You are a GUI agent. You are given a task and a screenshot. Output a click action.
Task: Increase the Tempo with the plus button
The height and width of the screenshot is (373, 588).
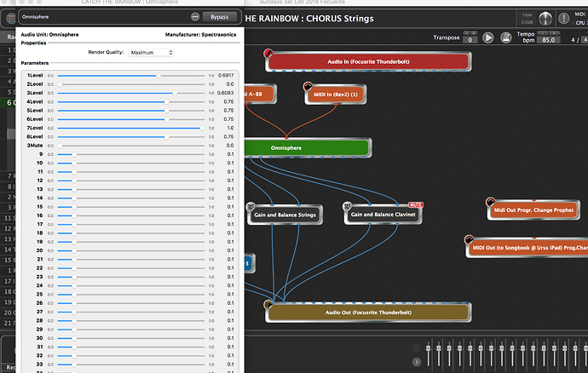554,32
